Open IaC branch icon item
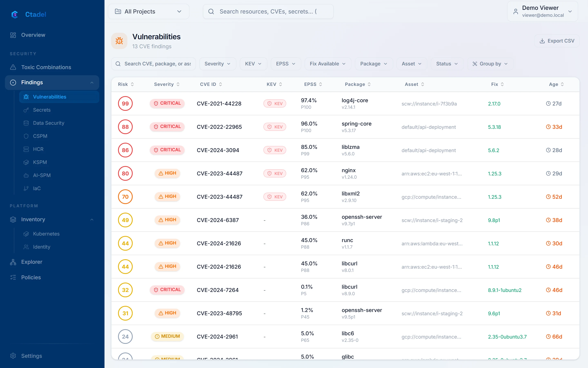This screenshot has height=368, width=588. click(x=59, y=188)
